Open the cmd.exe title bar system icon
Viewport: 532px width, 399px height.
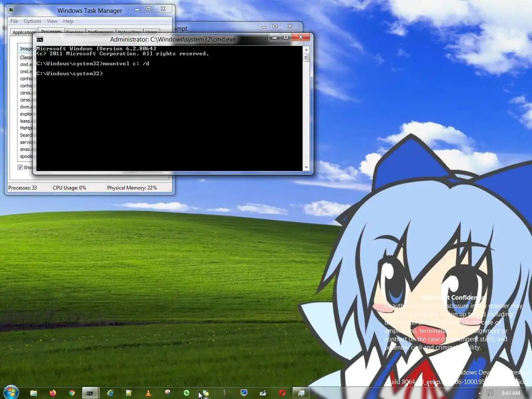coord(40,39)
